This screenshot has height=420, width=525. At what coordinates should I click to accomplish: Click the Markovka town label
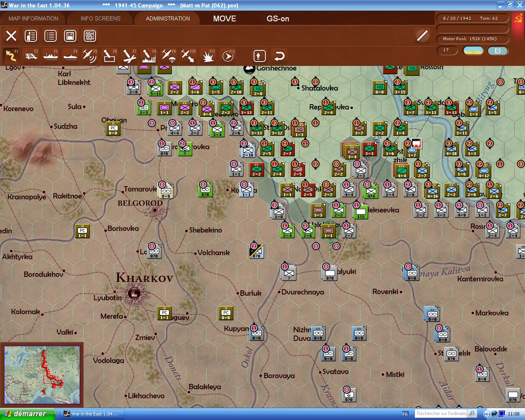492,313
